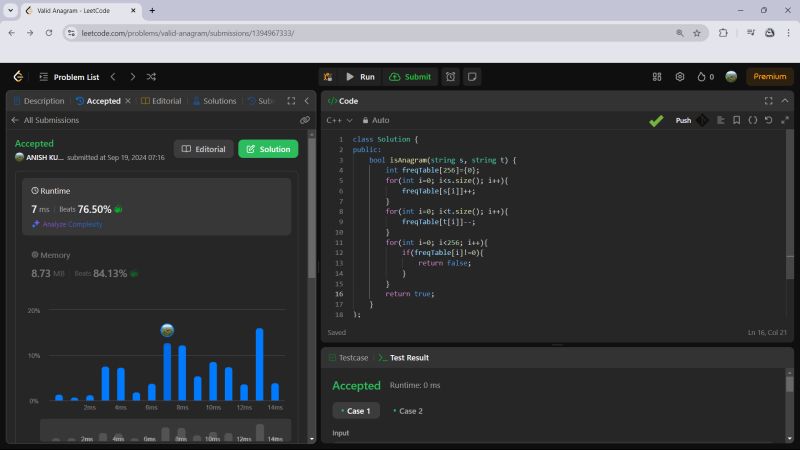The width and height of the screenshot is (800, 450).
Task: Select the Runtime stats card
Action: point(157,207)
